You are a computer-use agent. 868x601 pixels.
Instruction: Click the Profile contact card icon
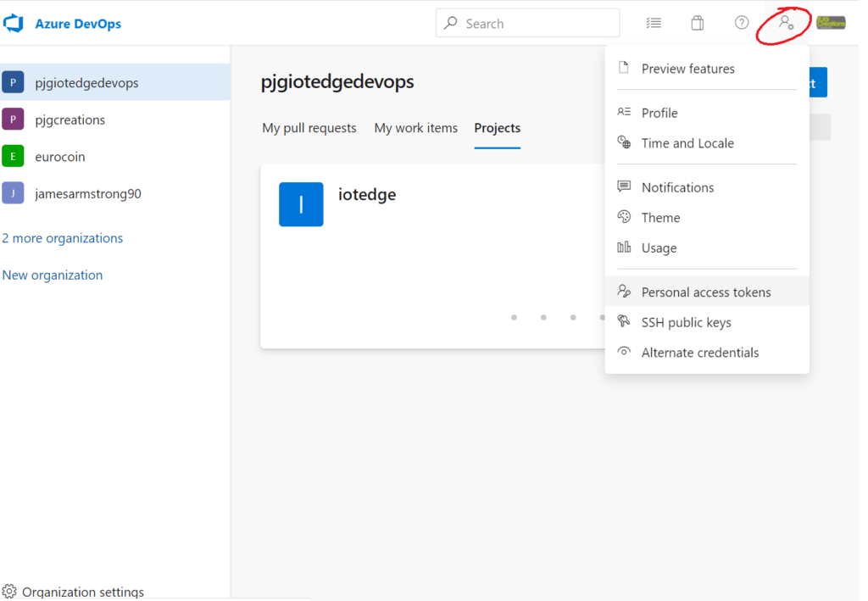(x=624, y=112)
